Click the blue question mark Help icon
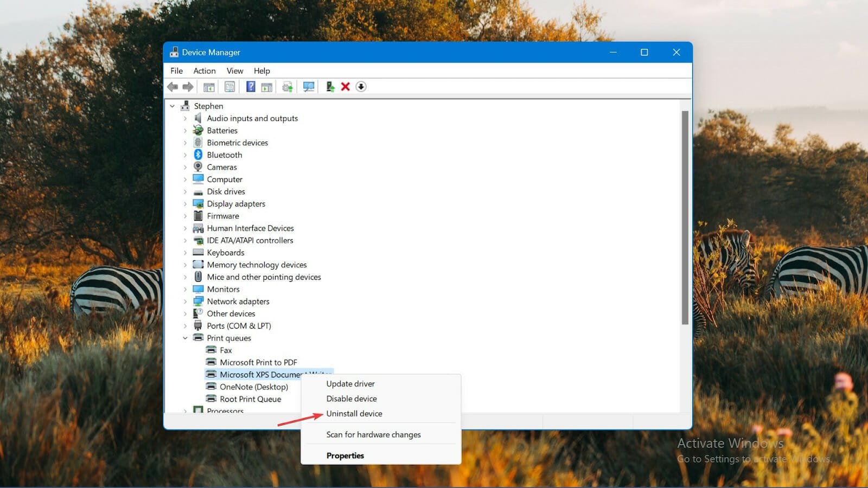The height and width of the screenshot is (488, 868). point(251,87)
